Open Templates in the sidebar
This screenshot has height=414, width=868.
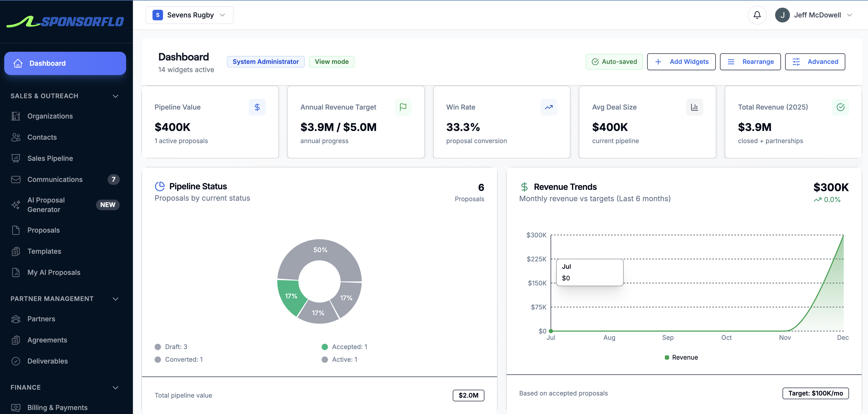click(x=44, y=251)
